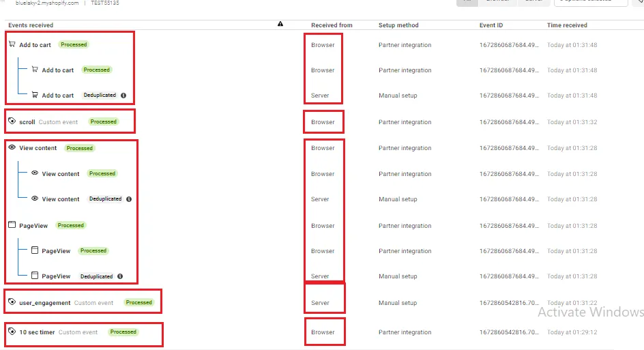Open the nested Processed Add to cart entry
Image resolution: width=644 pixels, height=350 pixels.
coord(57,70)
